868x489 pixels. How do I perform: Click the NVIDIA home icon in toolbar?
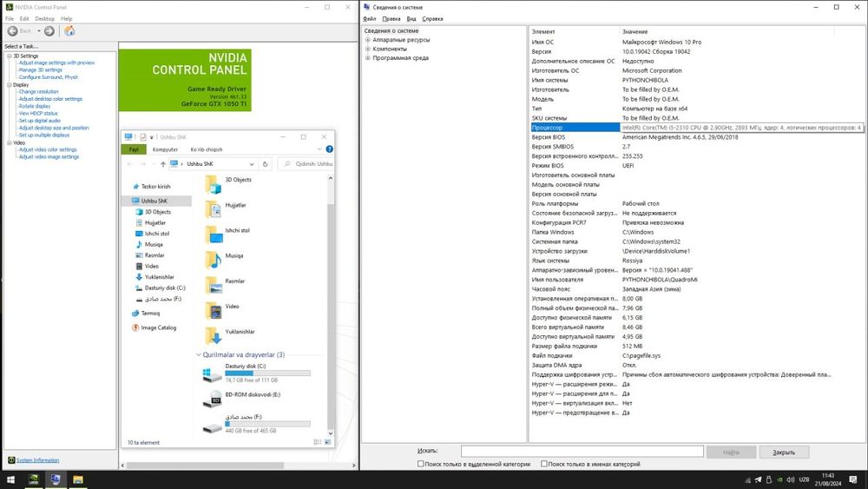[x=69, y=31]
